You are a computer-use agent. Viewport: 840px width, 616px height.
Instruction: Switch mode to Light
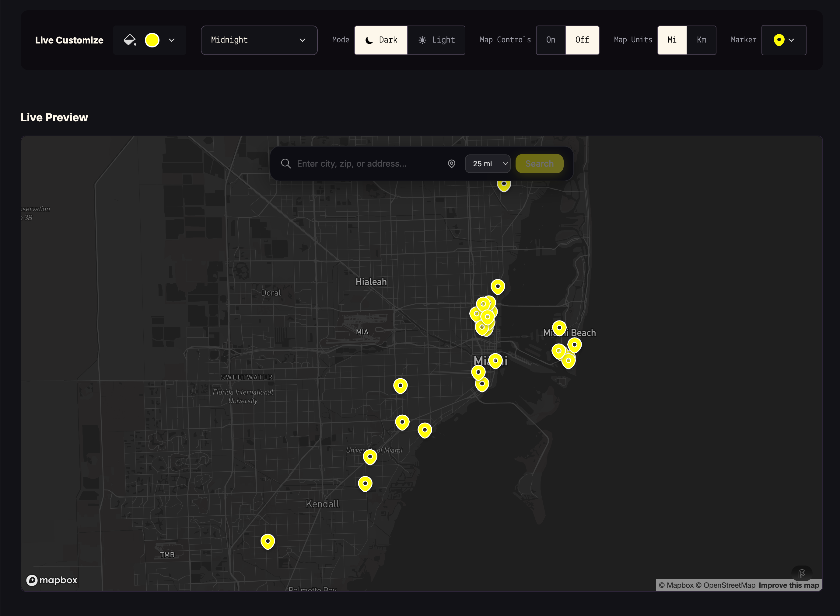pos(436,40)
